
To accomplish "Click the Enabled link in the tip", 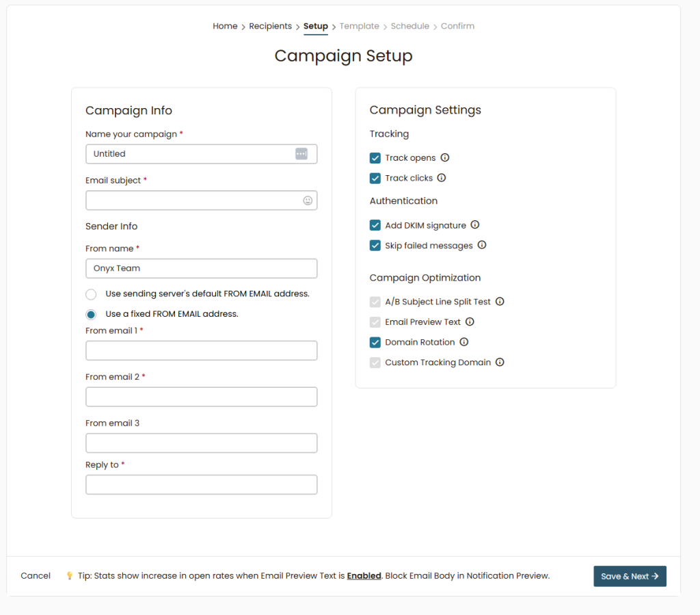I will click(x=364, y=576).
